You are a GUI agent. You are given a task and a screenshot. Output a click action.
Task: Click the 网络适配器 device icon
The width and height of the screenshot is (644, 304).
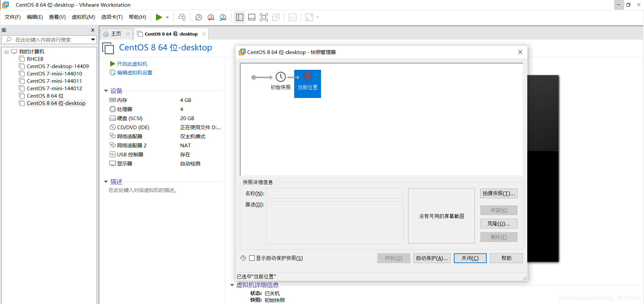[x=113, y=136]
